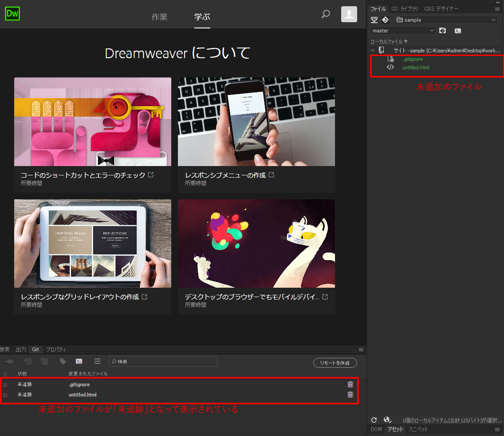Image resolution: width=504 pixels, height=436 pixels.
Task: Select the ファイル panel tab
Action: (378, 9)
